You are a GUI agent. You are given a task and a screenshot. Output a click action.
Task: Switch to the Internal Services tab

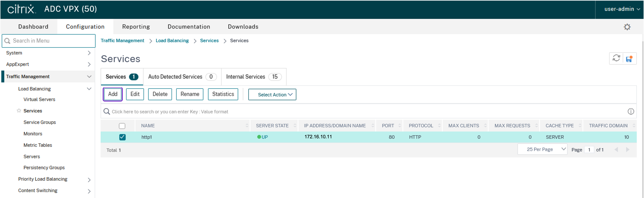tap(254, 77)
